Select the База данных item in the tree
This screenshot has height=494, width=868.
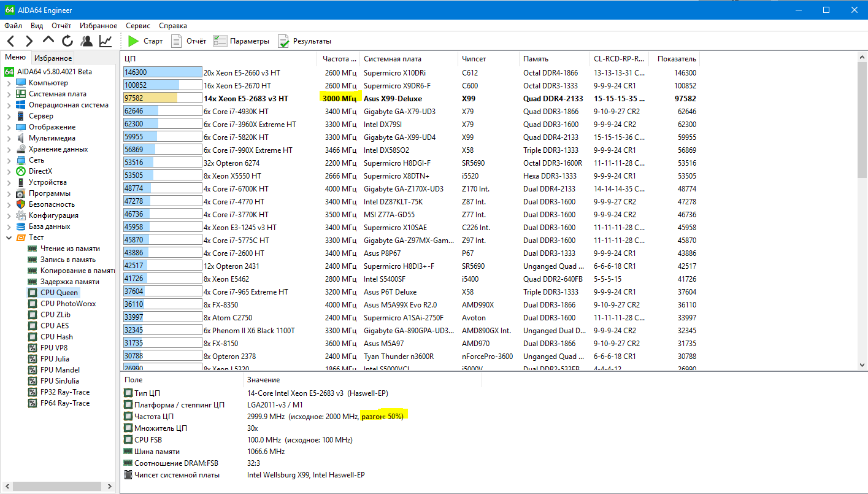43,226
